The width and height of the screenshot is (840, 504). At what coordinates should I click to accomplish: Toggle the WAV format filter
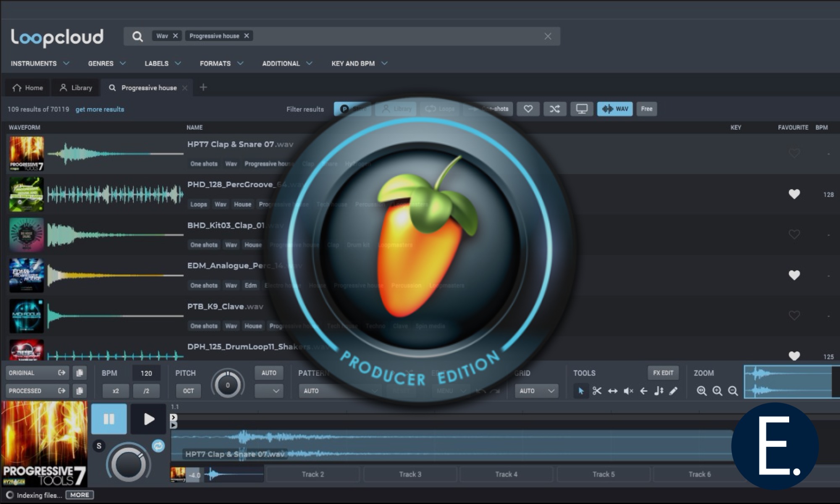tap(615, 109)
